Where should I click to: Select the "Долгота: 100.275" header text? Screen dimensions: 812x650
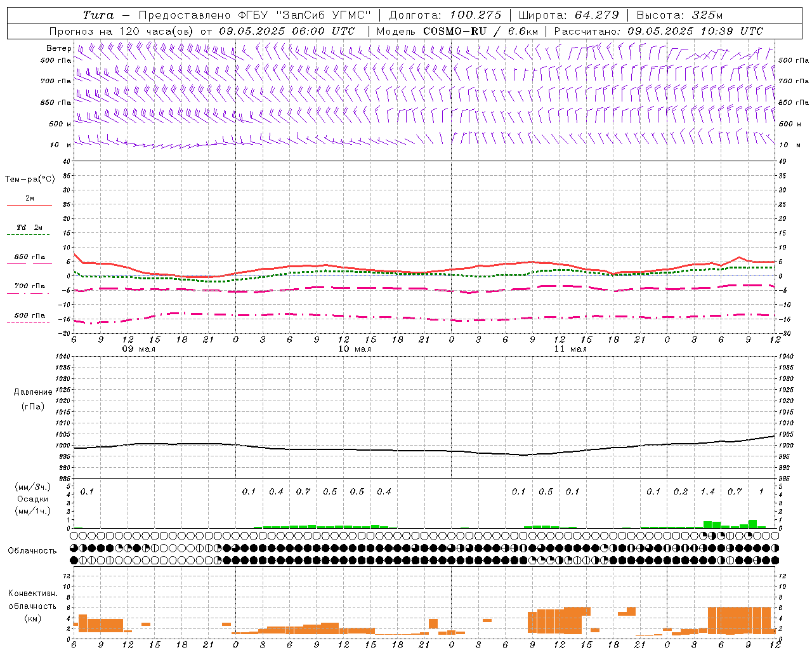[x=445, y=15]
